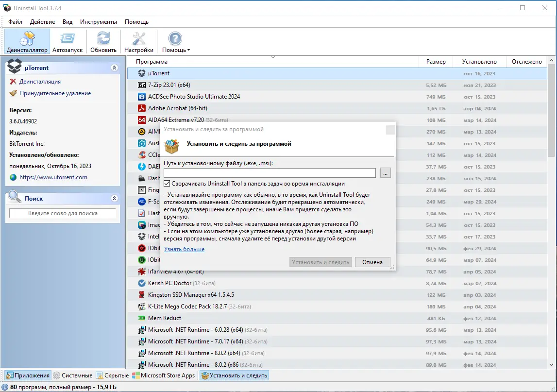Image resolution: width=557 pixels, height=392 pixels.
Task: Click the installer path input field
Action: coord(270,173)
